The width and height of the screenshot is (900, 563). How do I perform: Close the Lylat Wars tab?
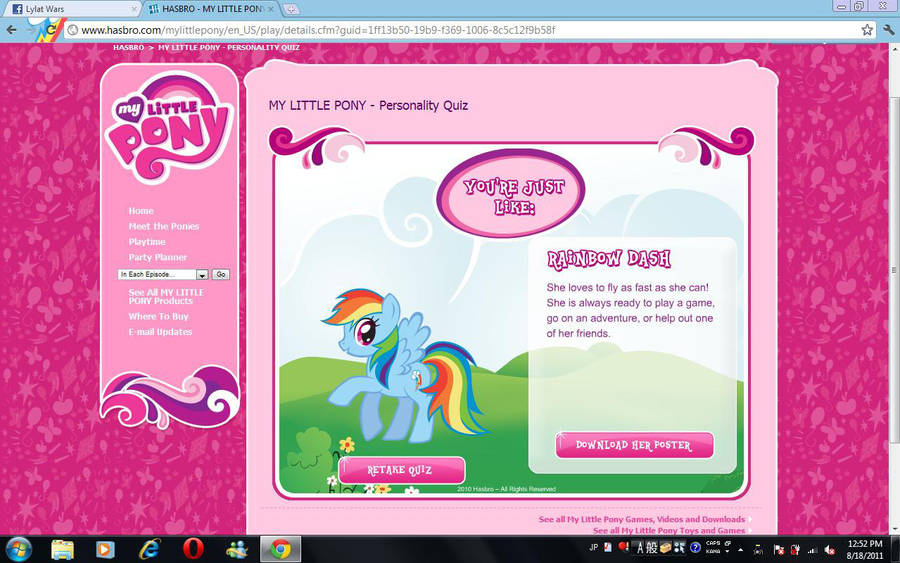tap(134, 9)
